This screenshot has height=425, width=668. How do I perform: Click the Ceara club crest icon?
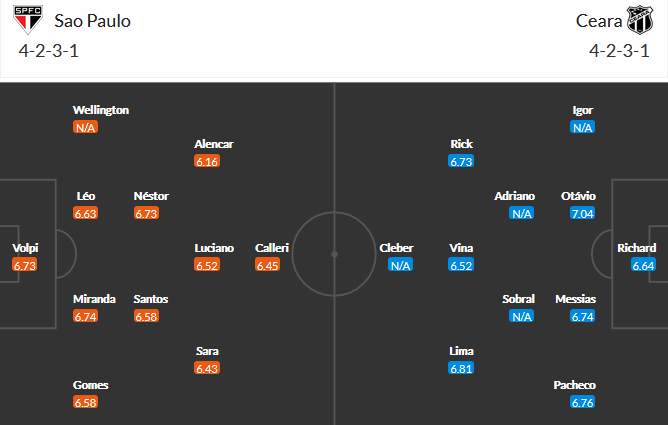point(640,20)
